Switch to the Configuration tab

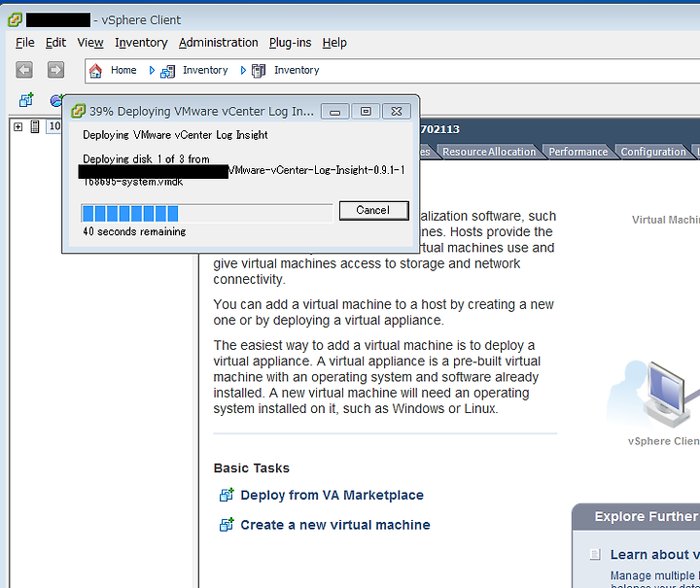(653, 152)
